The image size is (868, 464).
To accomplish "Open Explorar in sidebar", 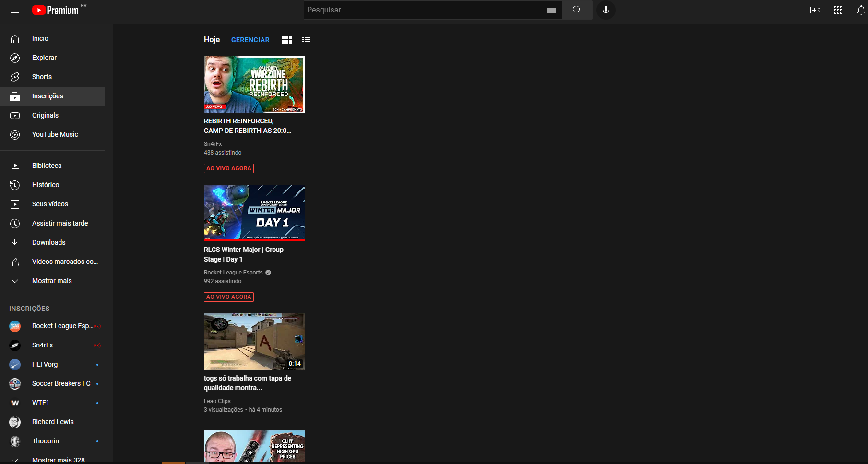I will click(x=53, y=58).
